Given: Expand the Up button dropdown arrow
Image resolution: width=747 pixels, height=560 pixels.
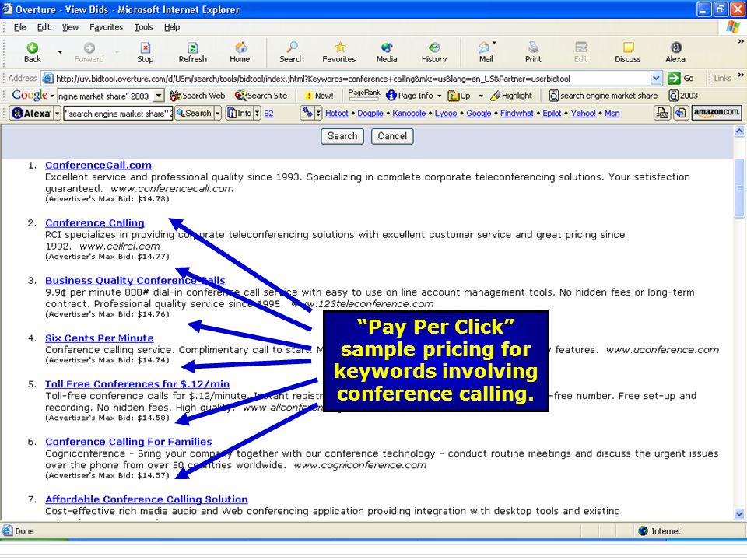Looking at the screenshot, I should 481,96.
